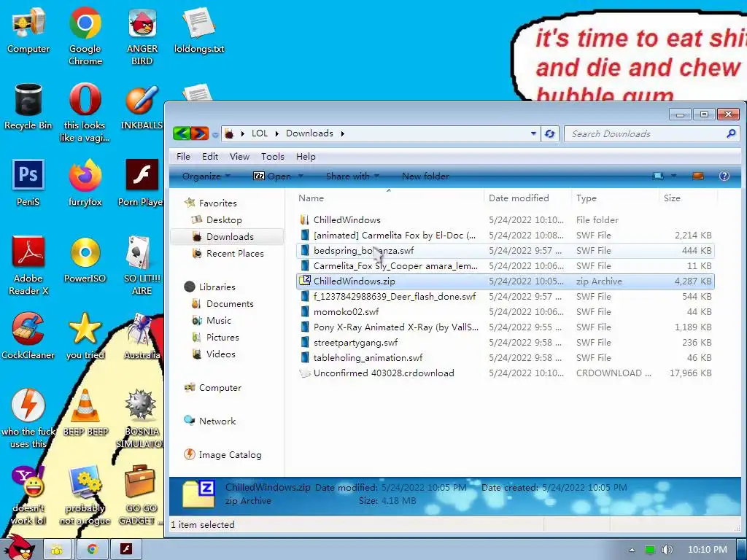This screenshot has width=747, height=560.
Task: Sort files by the Size column
Action: point(688,198)
